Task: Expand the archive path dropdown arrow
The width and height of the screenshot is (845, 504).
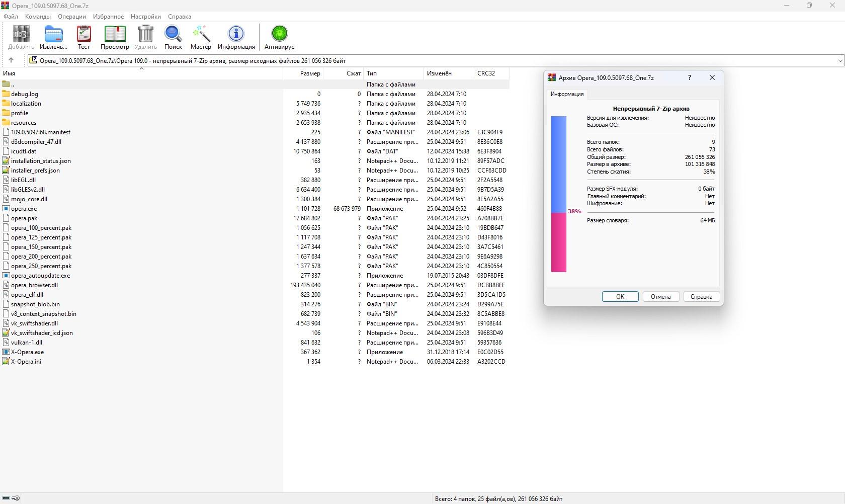Action: 840,61
